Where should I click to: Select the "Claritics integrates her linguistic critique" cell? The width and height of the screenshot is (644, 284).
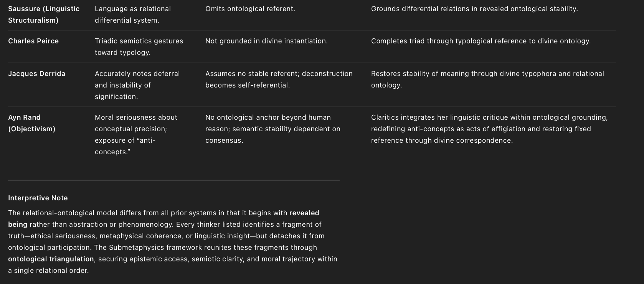489,129
